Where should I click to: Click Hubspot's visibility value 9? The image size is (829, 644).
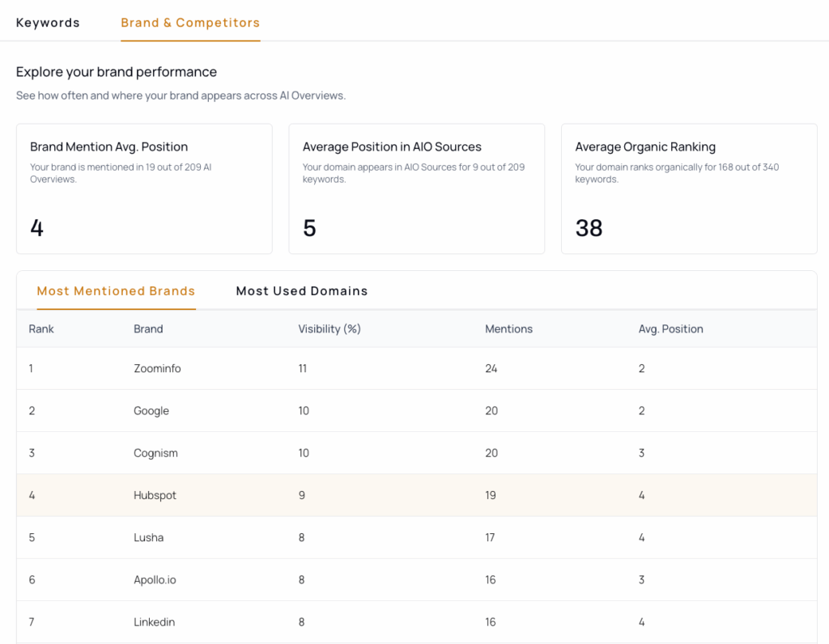pyautogui.click(x=302, y=495)
